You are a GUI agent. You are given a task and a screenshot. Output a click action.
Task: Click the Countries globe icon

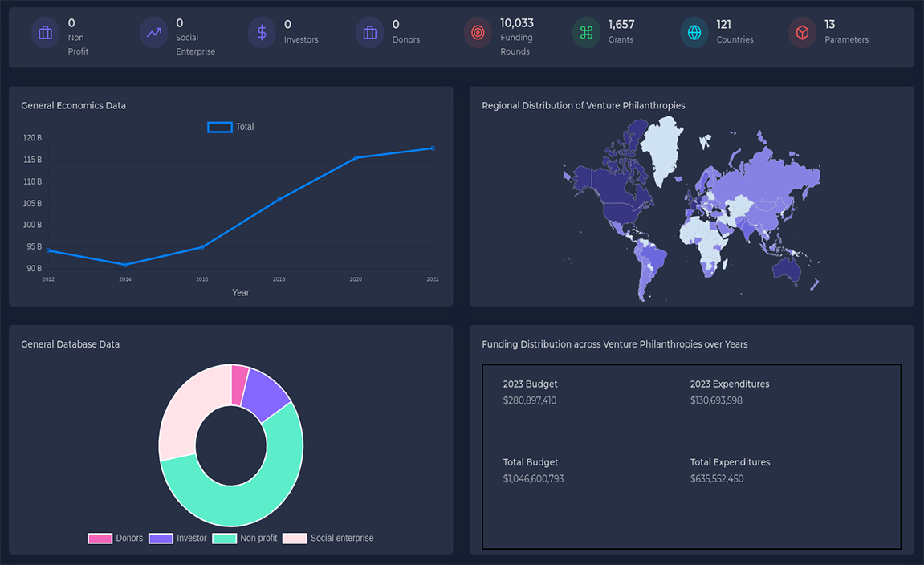pos(694,33)
